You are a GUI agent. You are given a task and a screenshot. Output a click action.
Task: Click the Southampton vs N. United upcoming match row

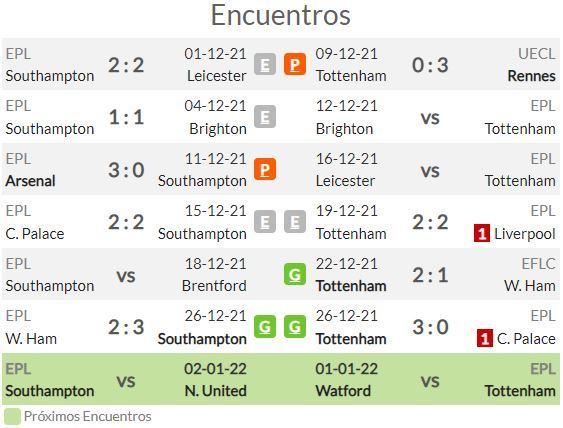(x=126, y=380)
